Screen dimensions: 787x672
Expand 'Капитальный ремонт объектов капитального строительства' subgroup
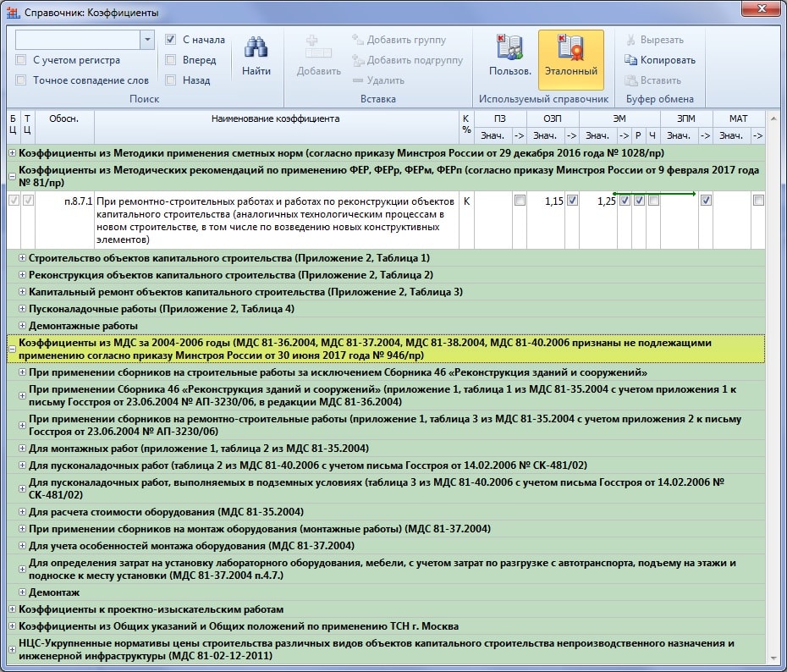pos(22,292)
